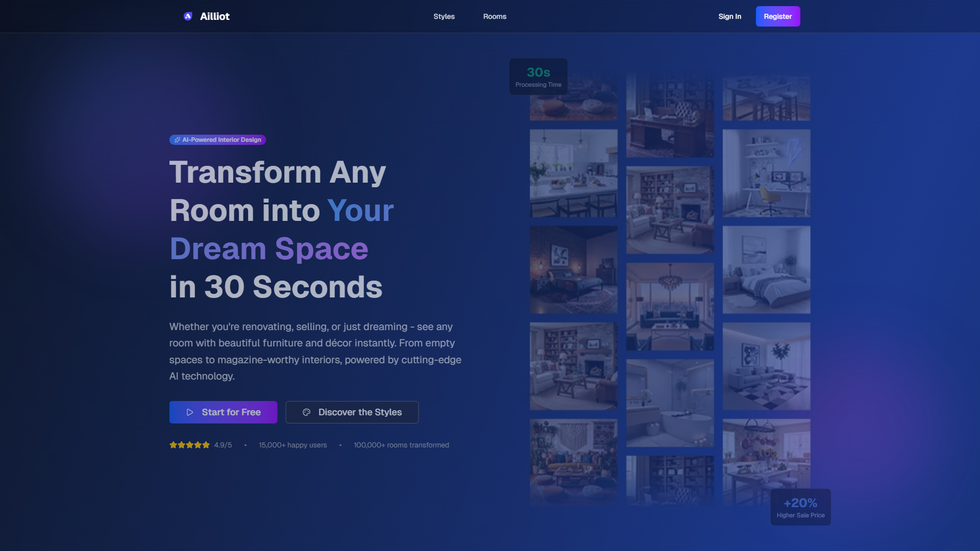
Task: Click the Discover the Styles button
Action: (x=352, y=412)
